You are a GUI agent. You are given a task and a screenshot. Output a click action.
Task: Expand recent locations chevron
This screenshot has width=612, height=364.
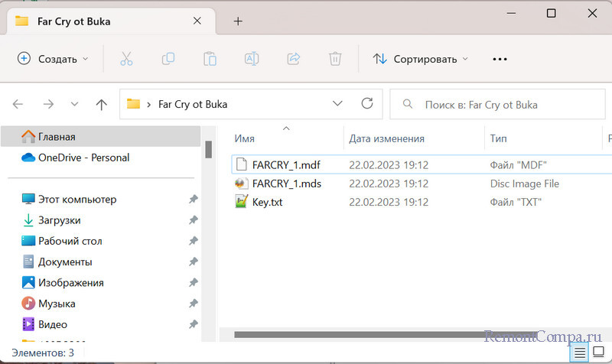(x=74, y=104)
